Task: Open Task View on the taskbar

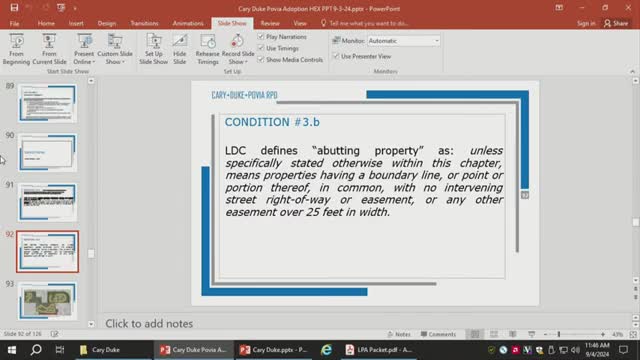Action: click(60, 350)
